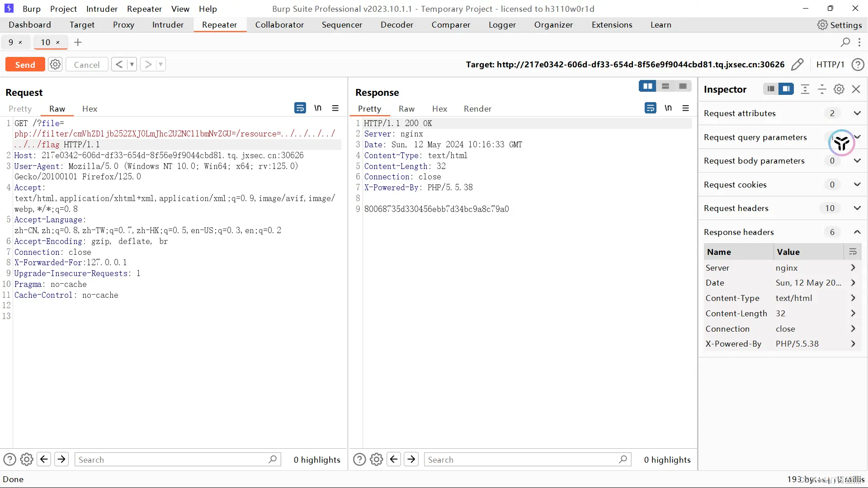This screenshot has height=488, width=868.
Task: Open the Project menu
Action: click(x=63, y=9)
